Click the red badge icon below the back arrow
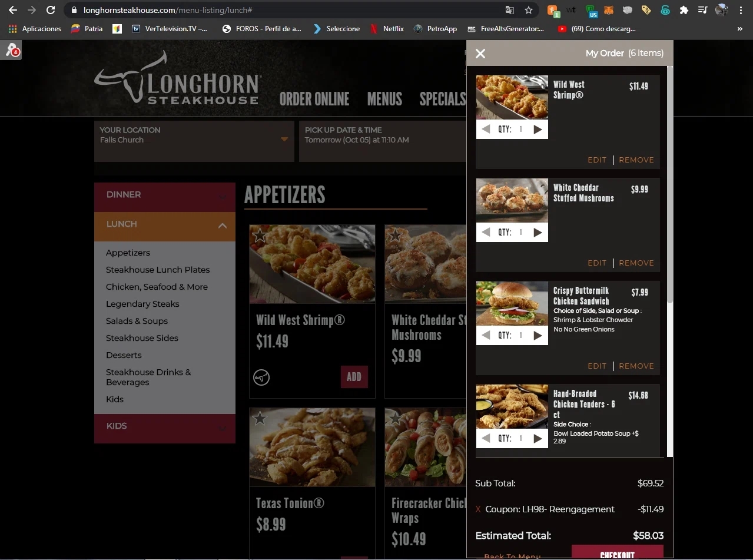 [12, 51]
